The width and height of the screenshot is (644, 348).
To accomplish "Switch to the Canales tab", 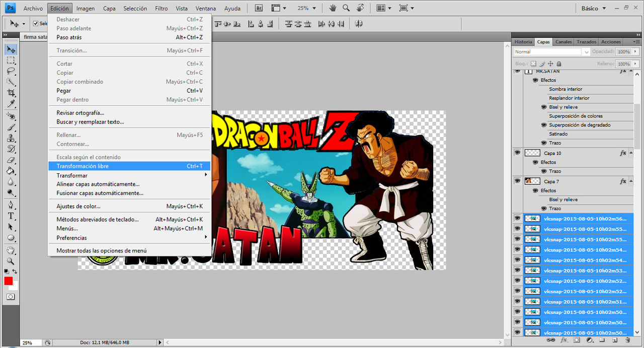I will coord(563,42).
